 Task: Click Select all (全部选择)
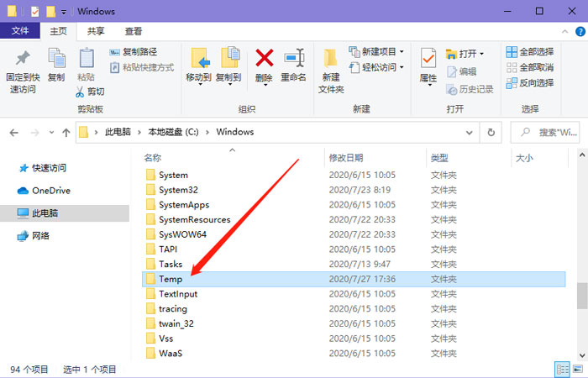click(x=529, y=52)
